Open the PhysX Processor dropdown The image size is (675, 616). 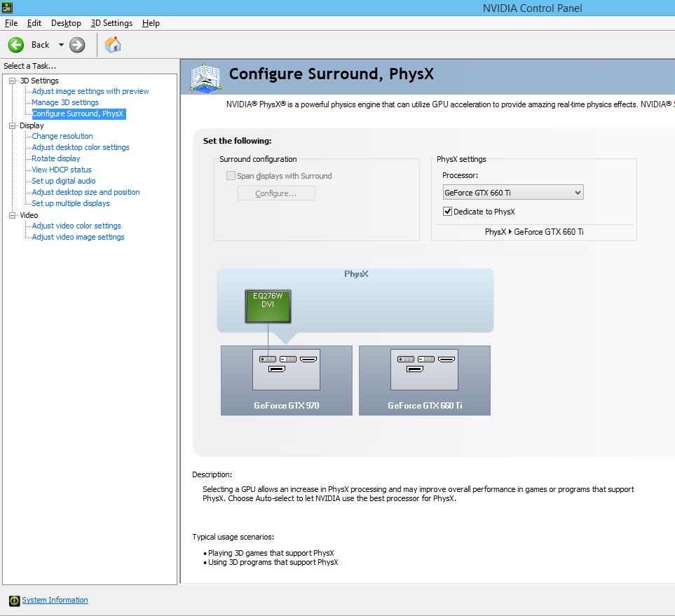coord(512,193)
